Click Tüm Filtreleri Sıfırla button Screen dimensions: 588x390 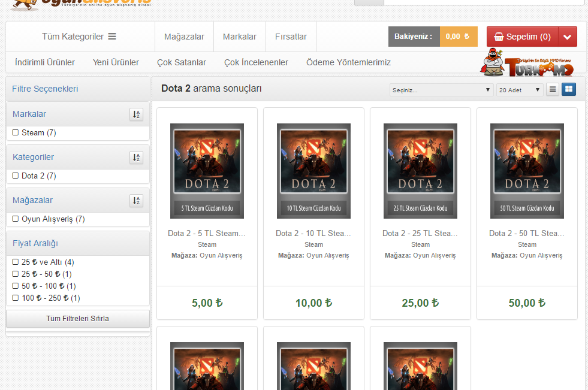point(78,319)
